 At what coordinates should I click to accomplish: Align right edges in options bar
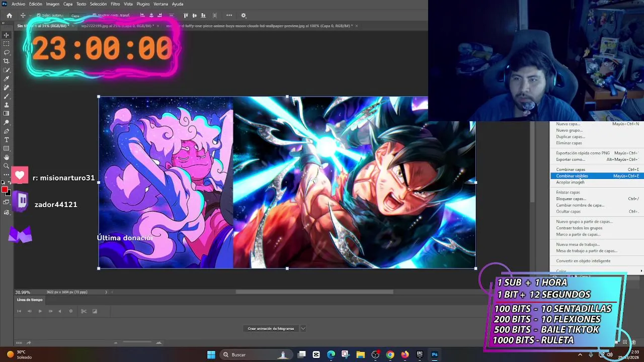click(x=160, y=16)
